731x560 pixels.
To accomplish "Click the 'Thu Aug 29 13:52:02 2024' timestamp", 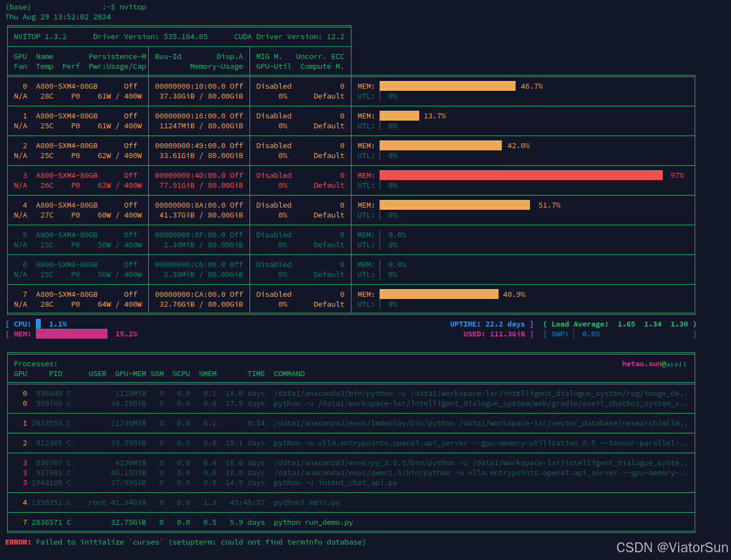I will (x=58, y=17).
